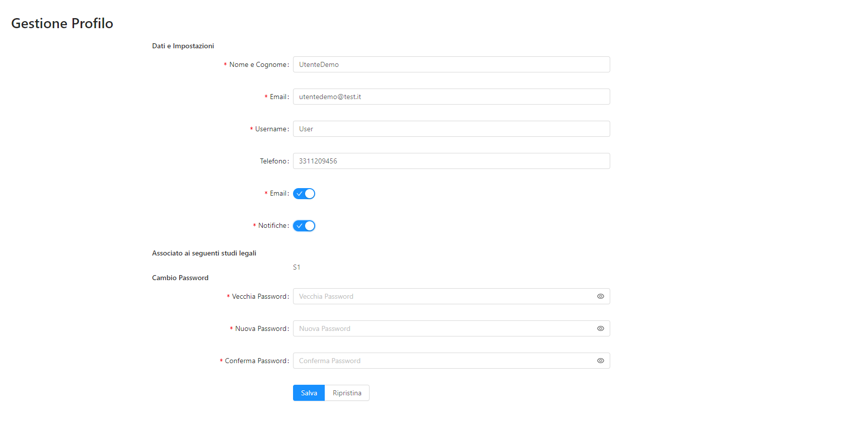Screen dimensions: 868x427
Task: Click the S1 associated law firm entry
Action: (297, 267)
